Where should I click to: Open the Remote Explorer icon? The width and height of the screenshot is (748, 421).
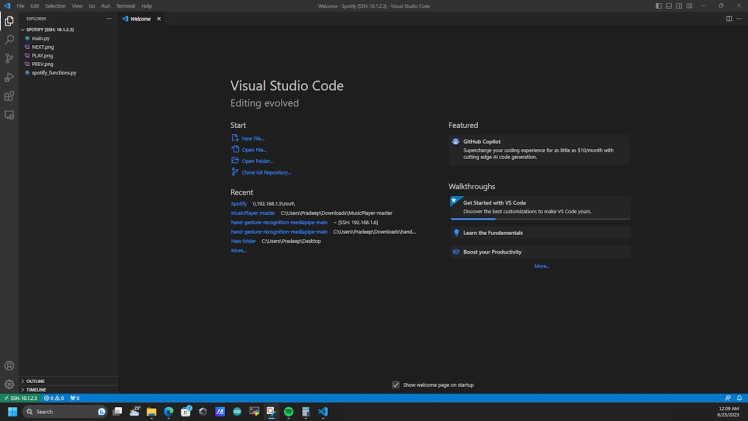9,115
